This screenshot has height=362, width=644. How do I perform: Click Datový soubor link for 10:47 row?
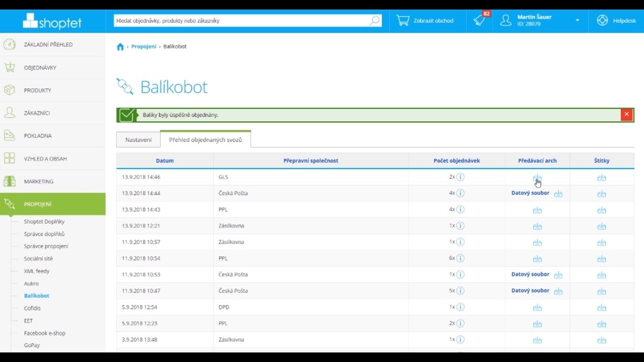point(530,291)
